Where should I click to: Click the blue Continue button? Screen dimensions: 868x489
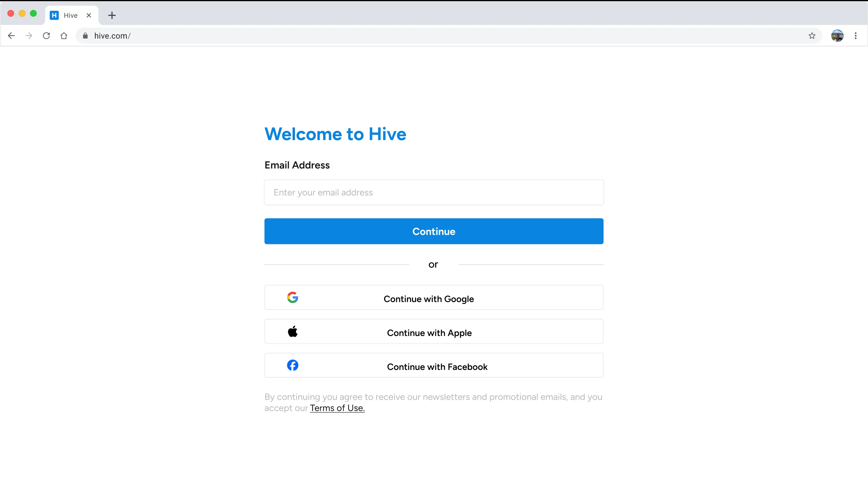click(x=434, y=231)
